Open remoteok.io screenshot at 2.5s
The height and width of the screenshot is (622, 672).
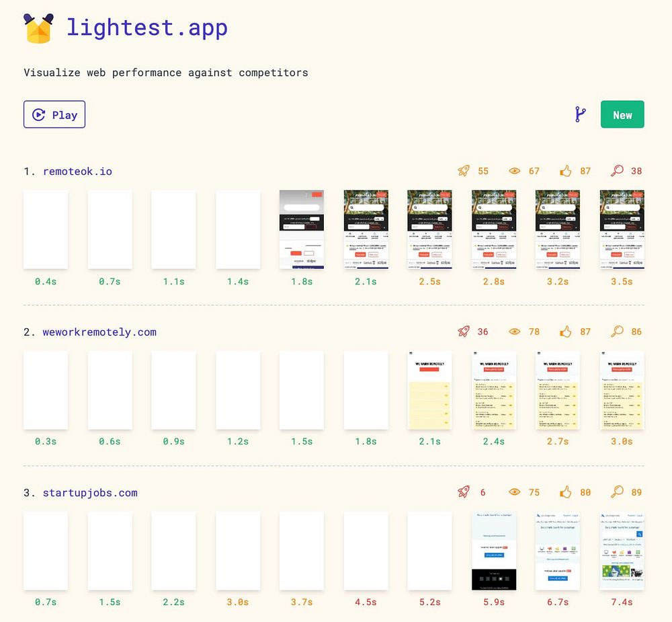(x=430, y=230)
